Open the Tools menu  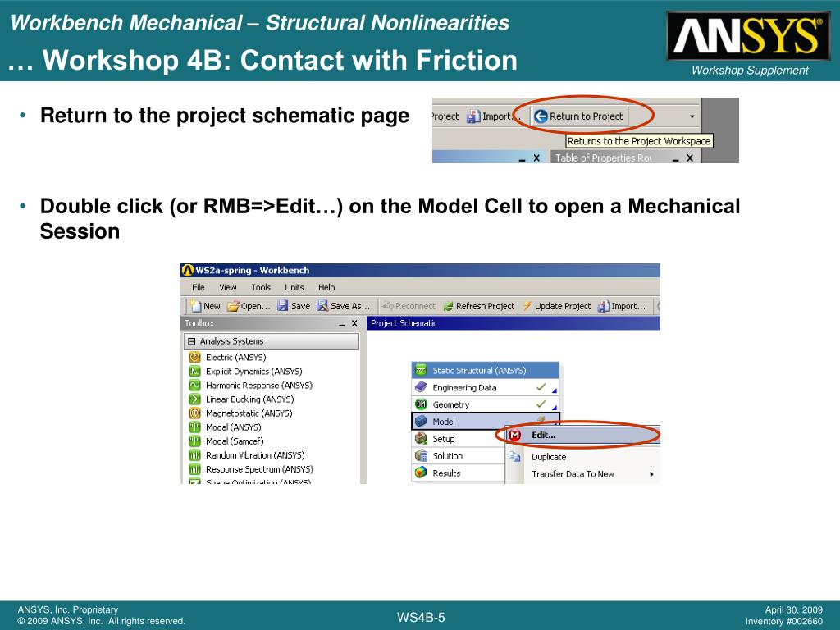coord(261,287)
